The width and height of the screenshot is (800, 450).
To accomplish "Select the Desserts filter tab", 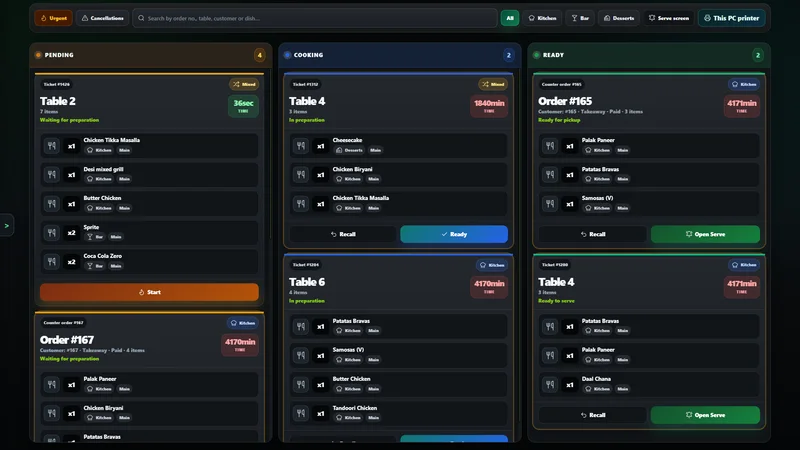I will [x=619, y=18].
